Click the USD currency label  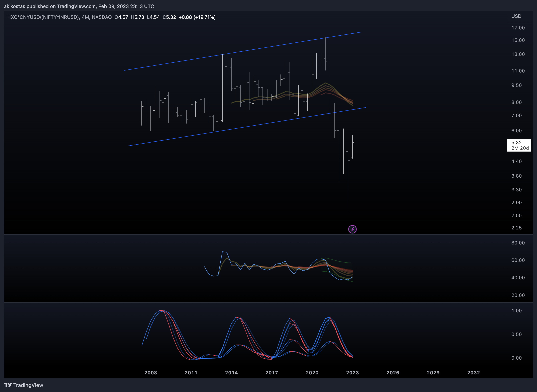(516, 16)
